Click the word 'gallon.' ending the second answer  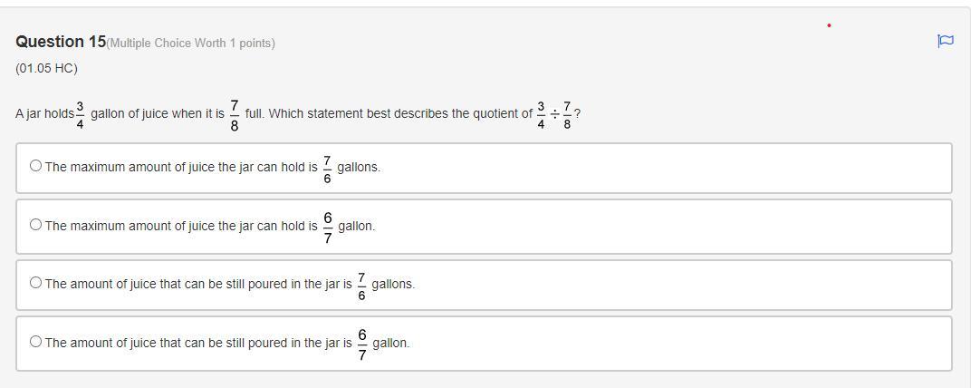tap(357, 226)
